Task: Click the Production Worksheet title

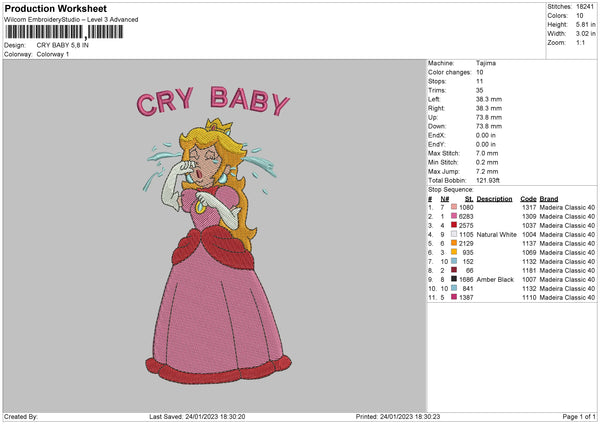Action: (x=55, y=8)
